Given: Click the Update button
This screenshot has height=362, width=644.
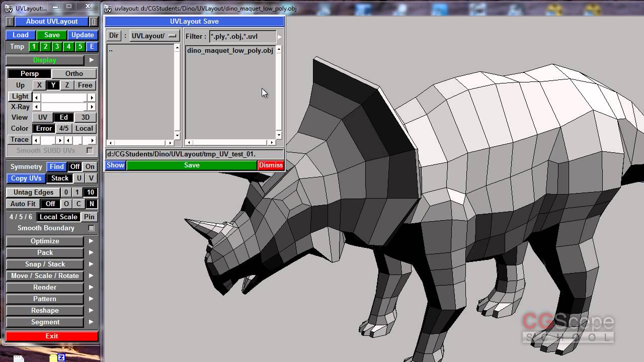Looking at the screenshot, I should coord(83,35).
